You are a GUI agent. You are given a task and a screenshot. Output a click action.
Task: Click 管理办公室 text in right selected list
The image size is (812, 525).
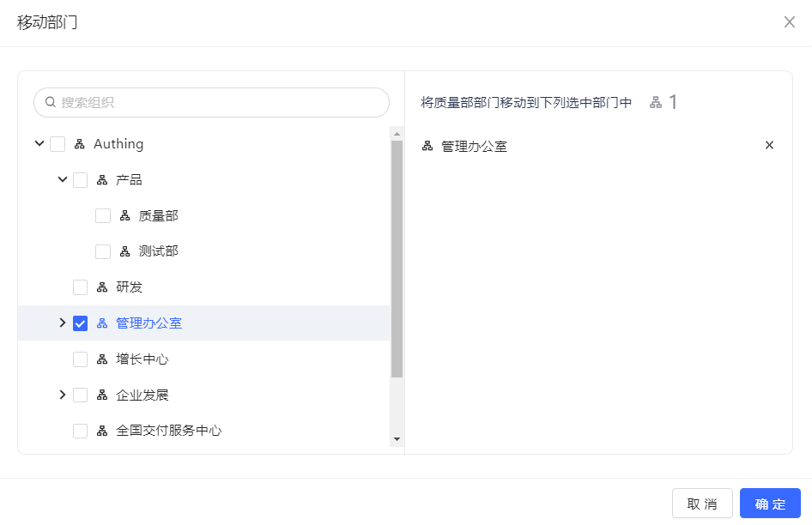474,147
